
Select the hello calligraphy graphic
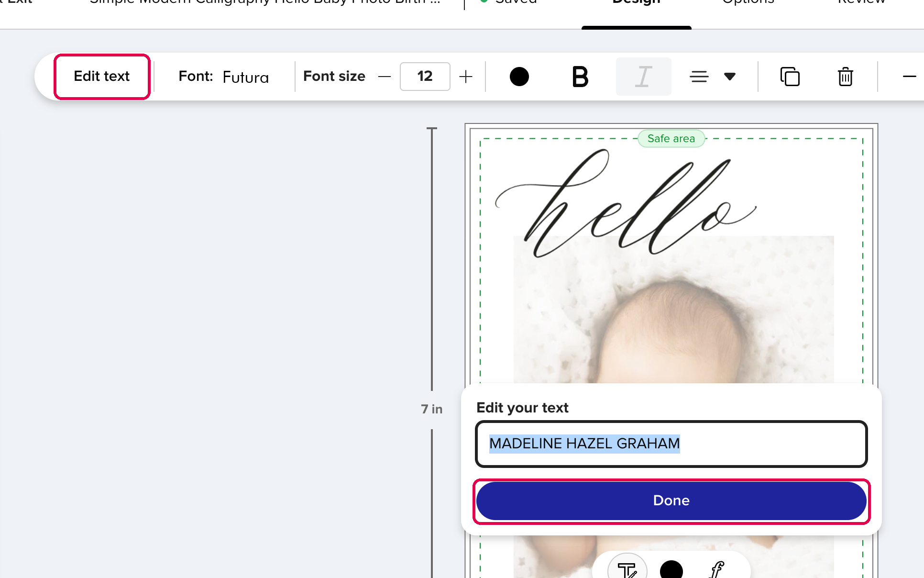[626, 203]
